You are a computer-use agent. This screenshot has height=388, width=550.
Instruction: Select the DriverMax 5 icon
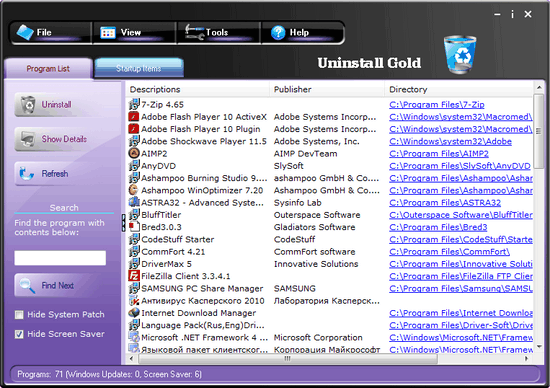point(134,264)
